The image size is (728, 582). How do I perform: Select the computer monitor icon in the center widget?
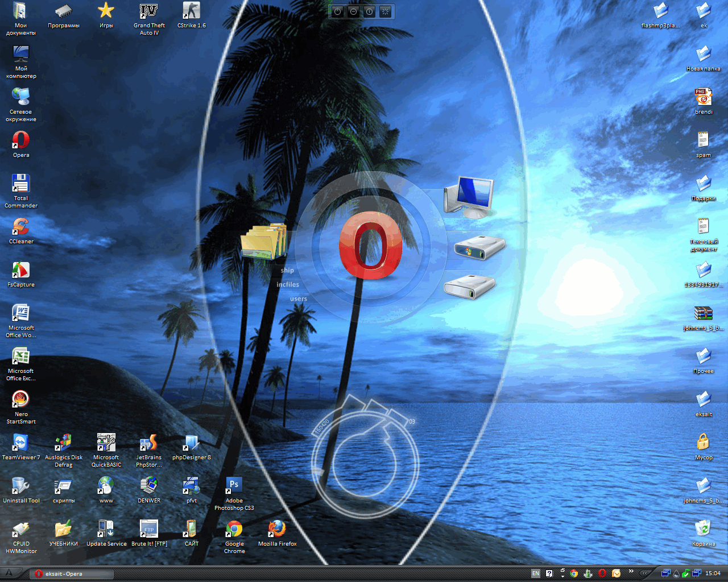point(469,197)
